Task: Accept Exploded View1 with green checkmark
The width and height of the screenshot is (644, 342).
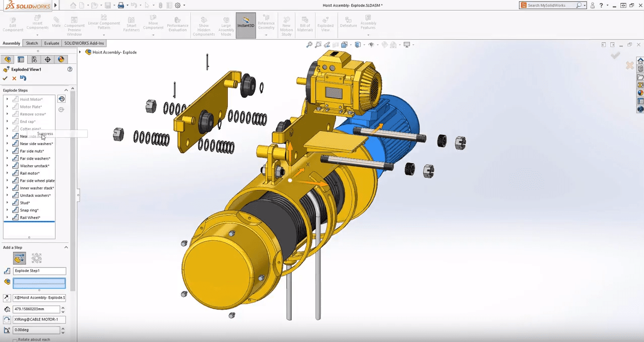Action: 5,78
